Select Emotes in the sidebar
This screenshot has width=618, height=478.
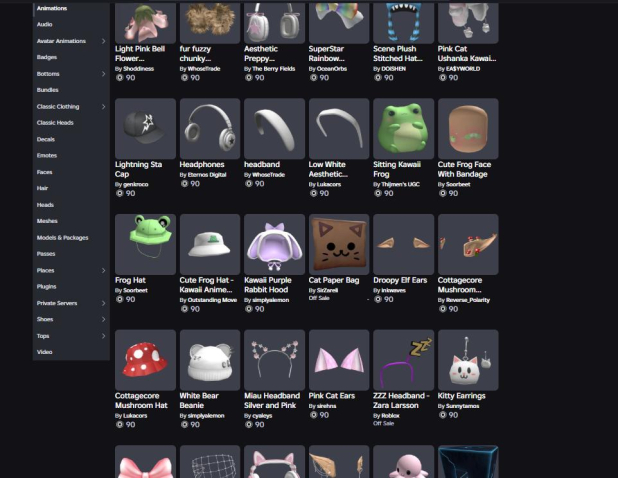click(46, 155)
